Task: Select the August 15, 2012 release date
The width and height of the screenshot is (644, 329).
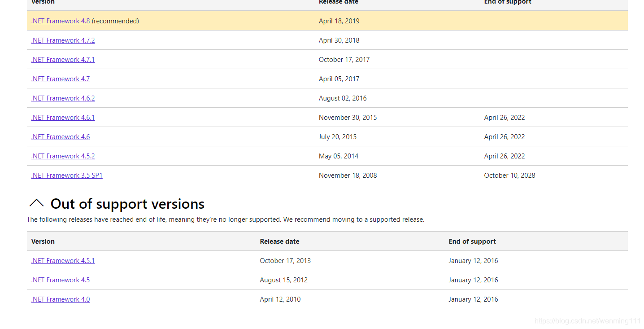Action: tap(284, 280)
